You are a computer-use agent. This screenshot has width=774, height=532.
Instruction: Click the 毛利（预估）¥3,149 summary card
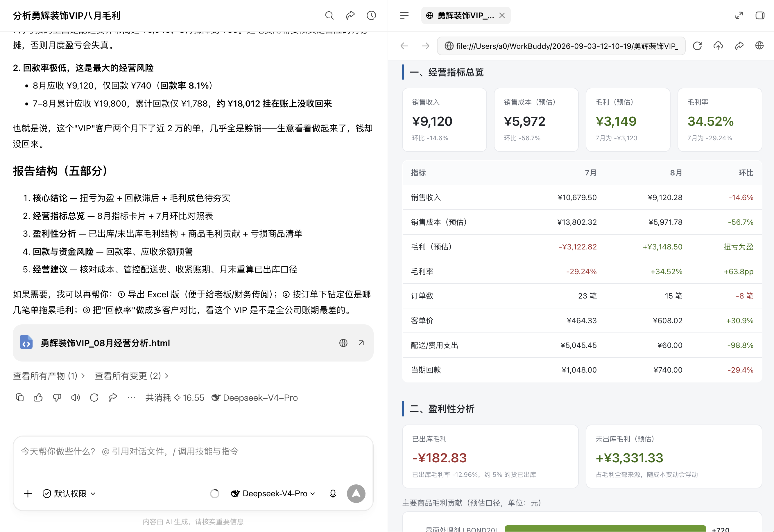(x=628, y=120)
